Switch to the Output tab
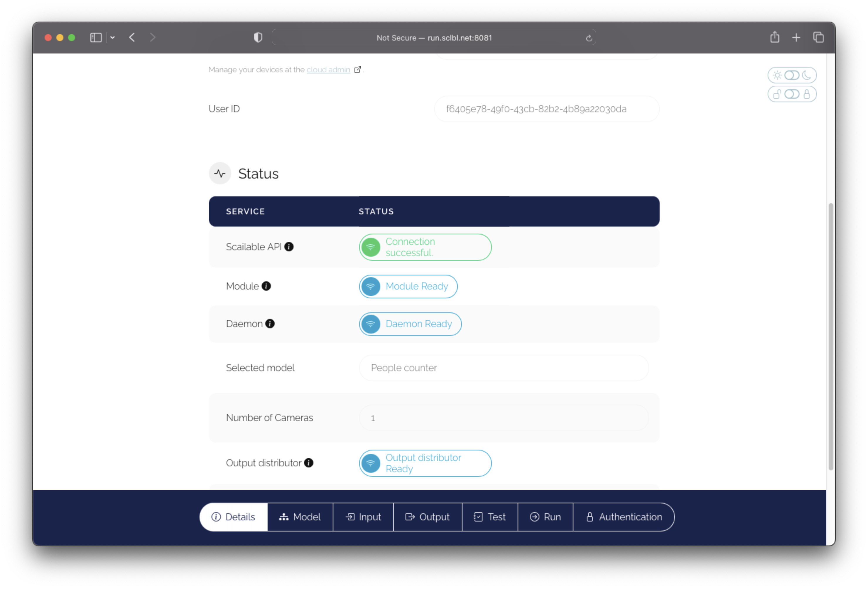Screen dimensions: 868x589 (428, 517)
